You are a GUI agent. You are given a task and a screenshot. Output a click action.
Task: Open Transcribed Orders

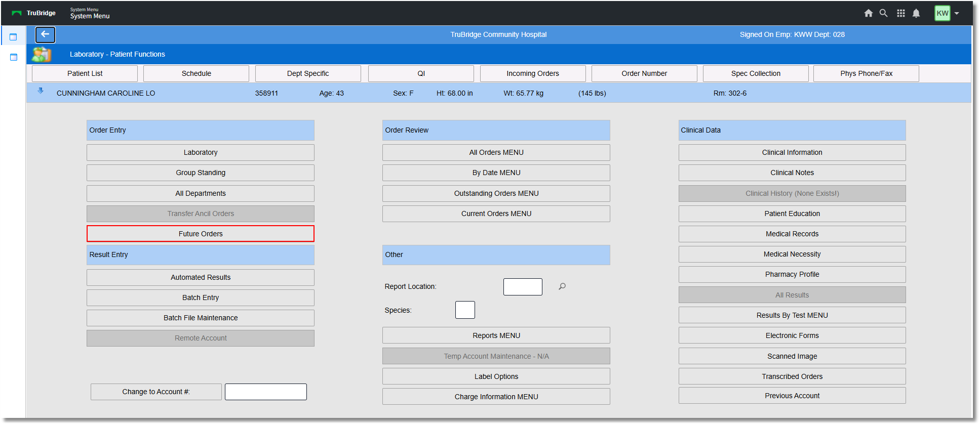click(792, 376)
